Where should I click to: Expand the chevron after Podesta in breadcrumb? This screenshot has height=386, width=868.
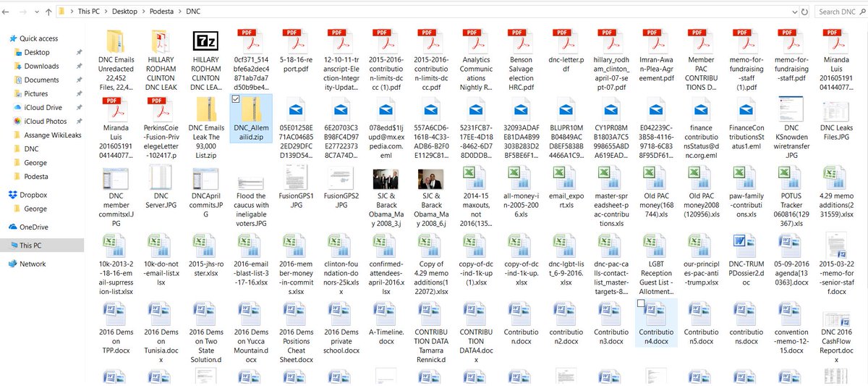click(x=179, y=12)
